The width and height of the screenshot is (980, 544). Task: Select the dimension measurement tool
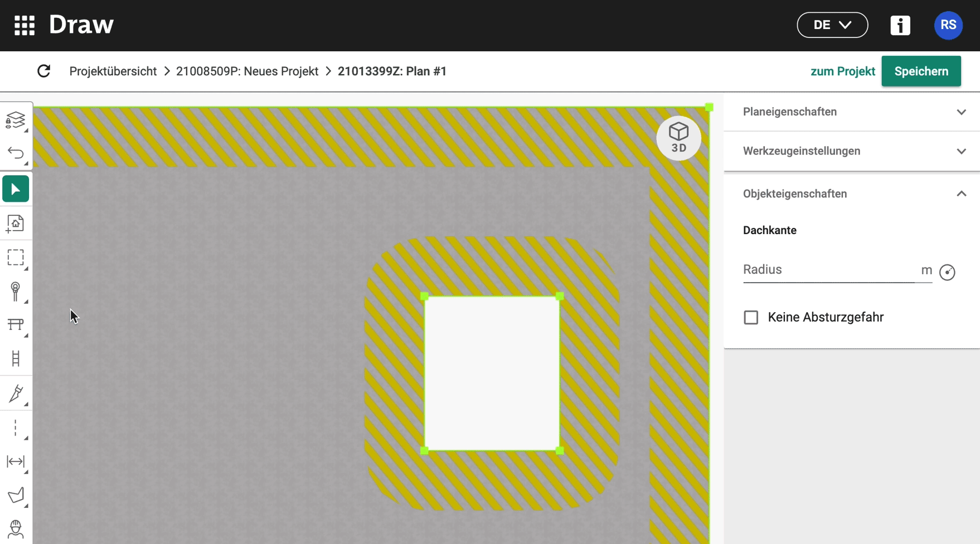tap(16, 462)
